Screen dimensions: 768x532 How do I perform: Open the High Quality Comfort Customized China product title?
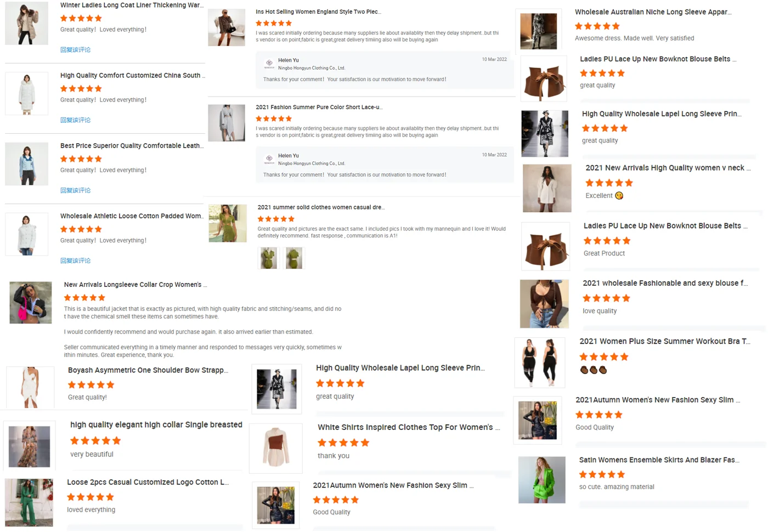pos(132,76)
